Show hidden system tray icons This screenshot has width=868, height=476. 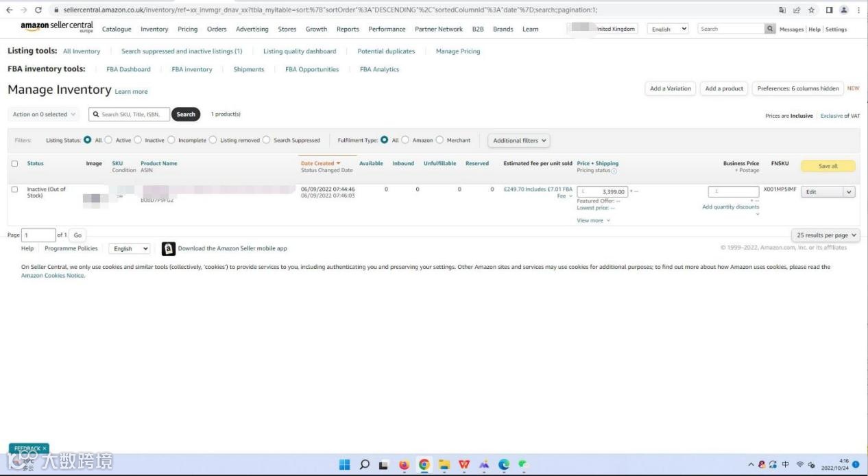tap(751, 464)
